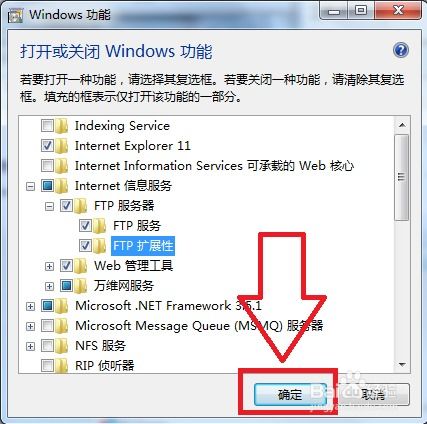Click the blue help question mark icon
Screen dimensions: 427x424
401,50
